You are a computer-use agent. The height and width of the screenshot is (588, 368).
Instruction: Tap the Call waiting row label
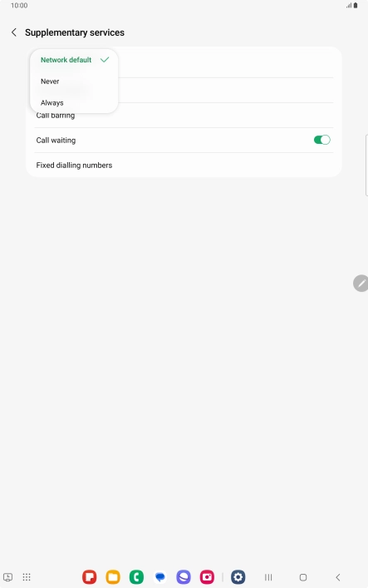click(56, 141)
